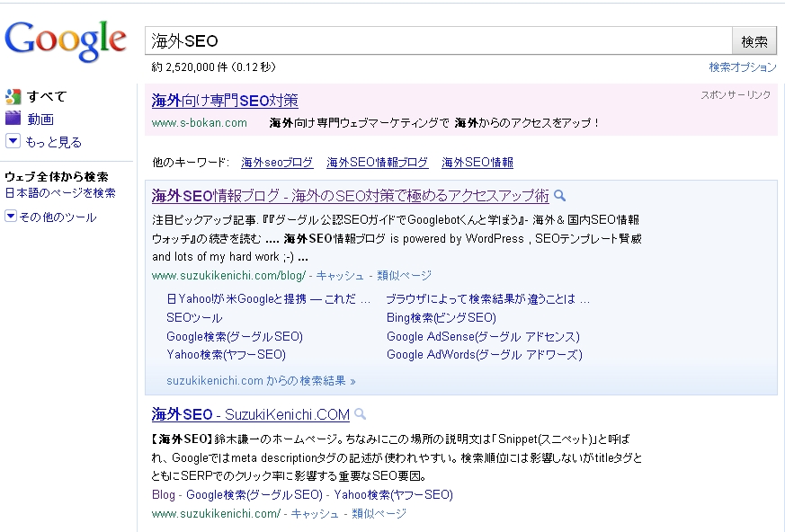The image size is (785, 532).
Task: Click result count 約 2,520,000 件 text
Action: pyautogui.click(x=214, y=67)
